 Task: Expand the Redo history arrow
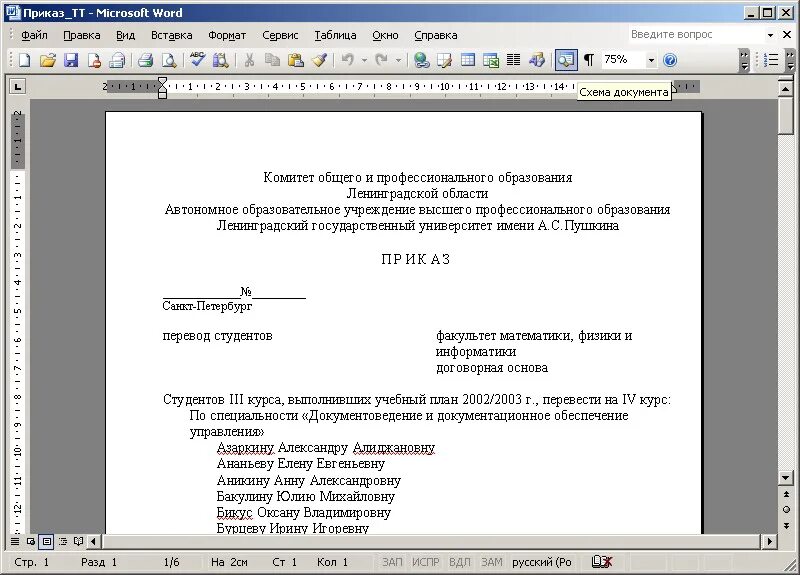click(398, 60)
